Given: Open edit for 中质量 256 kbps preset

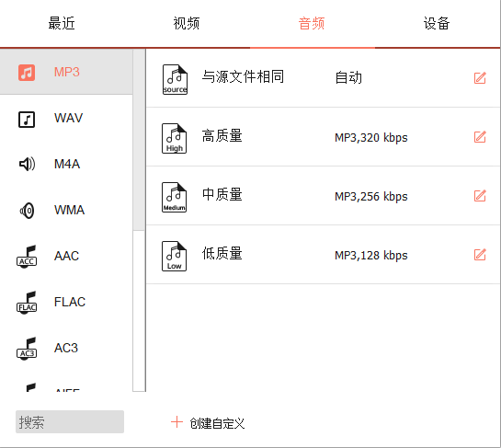Looking at the screenshot, I should click(480, 196).
